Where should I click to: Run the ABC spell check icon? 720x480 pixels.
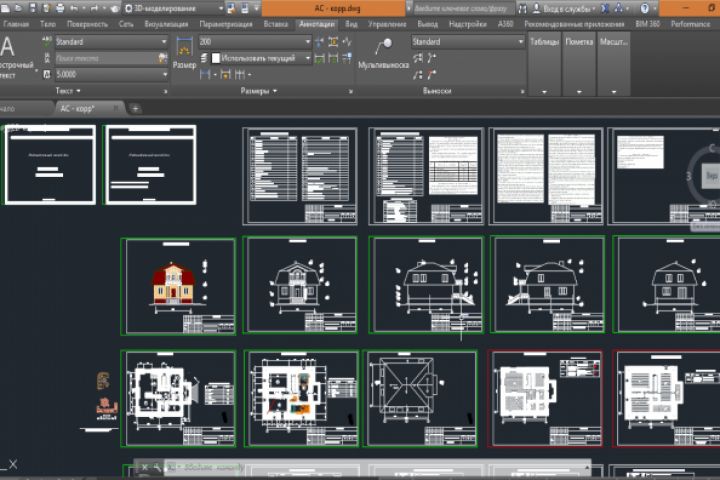point(46,42)
